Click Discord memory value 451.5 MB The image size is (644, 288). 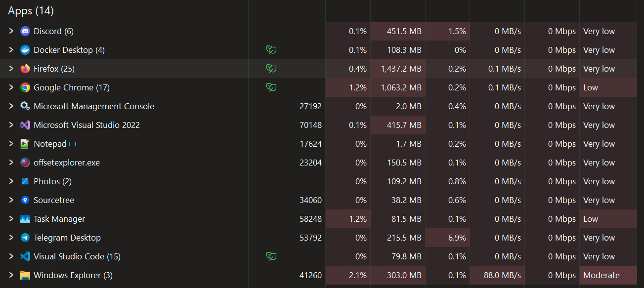pos(404,31)
